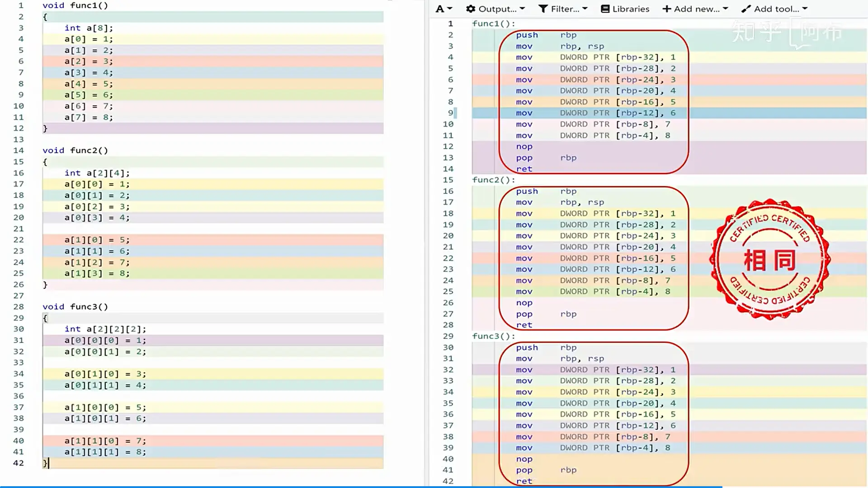Click source line 'a[1][0] = 5;'
The width and height of the screenshot is (868, 488).
point(97,240)
